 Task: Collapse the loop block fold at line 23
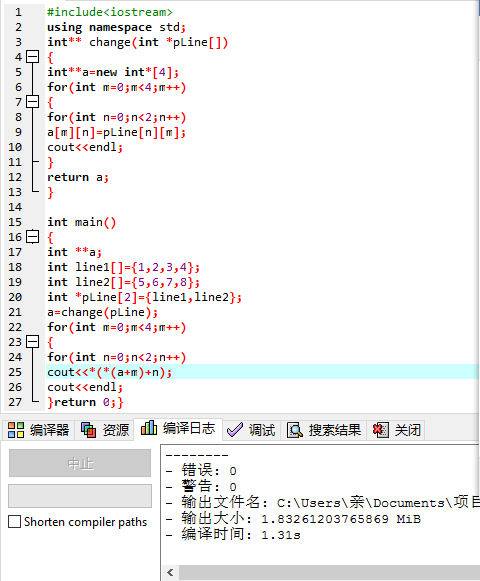(x=33, y=342)
